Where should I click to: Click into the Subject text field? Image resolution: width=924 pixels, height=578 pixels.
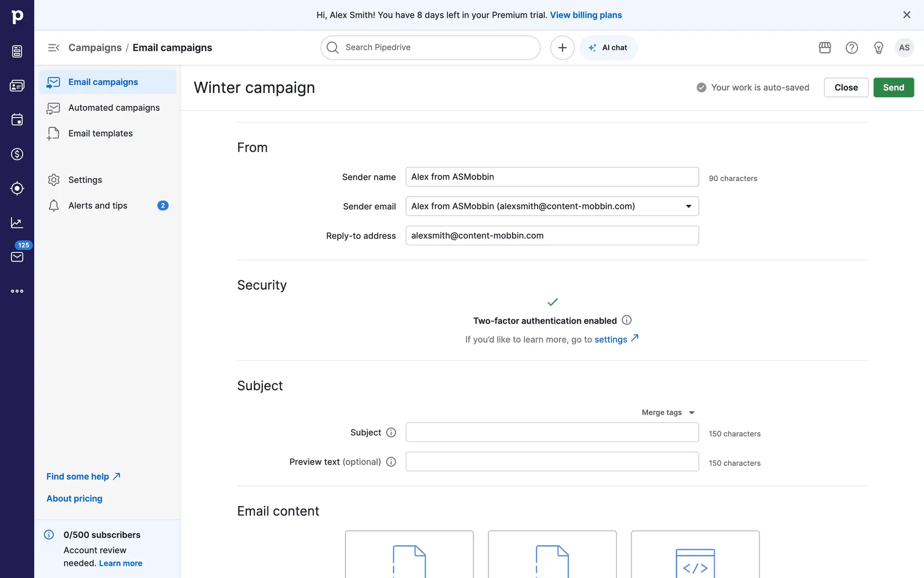click(552, 432)
